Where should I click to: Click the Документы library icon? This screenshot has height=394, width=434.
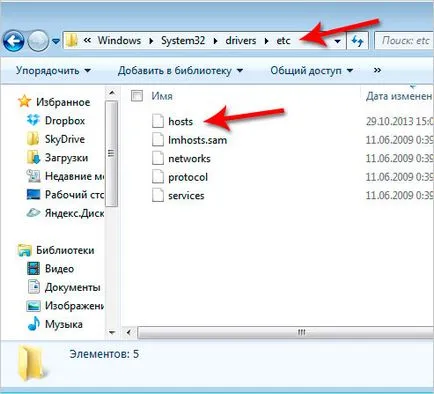pyautogui.click(x=33, y=287)
